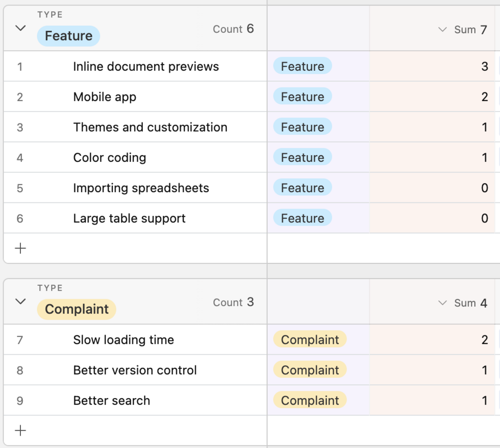500x448 pixels.
Task: Click the Better search cell
Action: (x=111, y=401)
